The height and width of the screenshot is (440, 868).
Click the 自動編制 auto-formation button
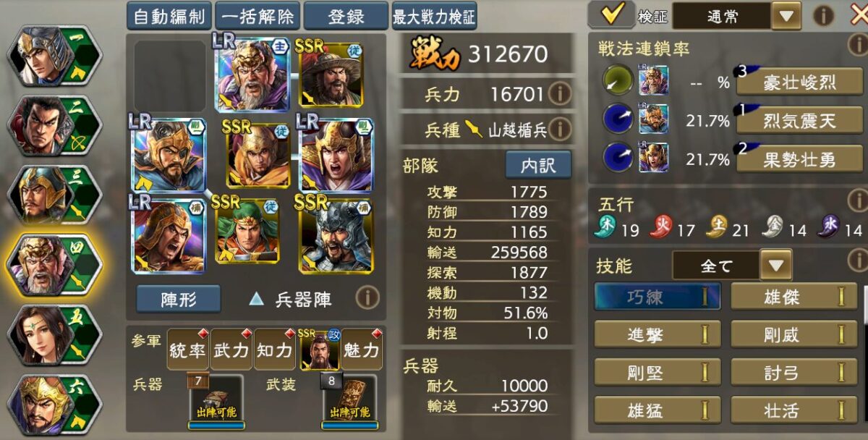169,16
